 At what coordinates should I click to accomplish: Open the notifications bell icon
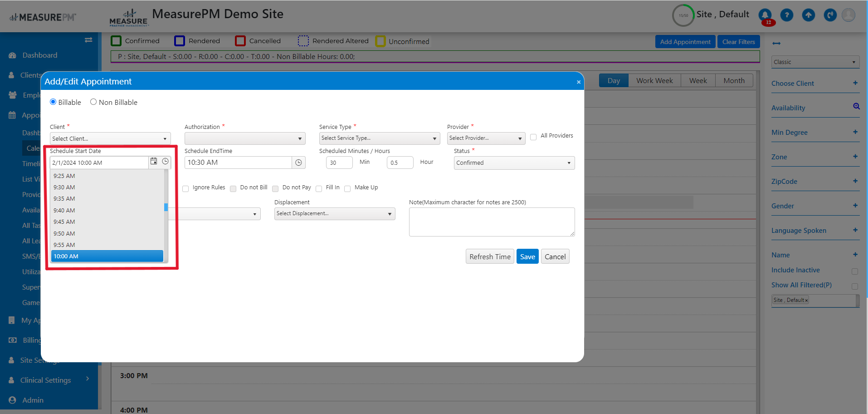click(x=765, y=15)
